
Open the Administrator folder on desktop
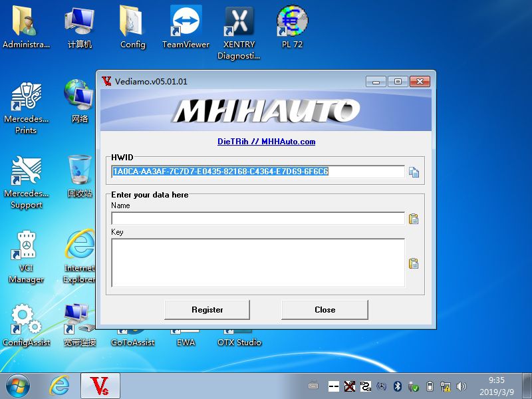tap(26, 27)
